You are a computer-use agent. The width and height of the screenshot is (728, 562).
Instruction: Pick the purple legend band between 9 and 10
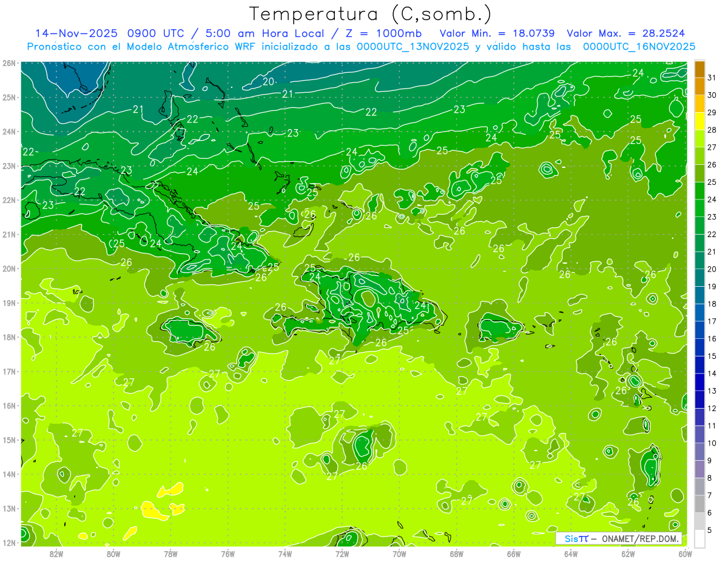699,452
